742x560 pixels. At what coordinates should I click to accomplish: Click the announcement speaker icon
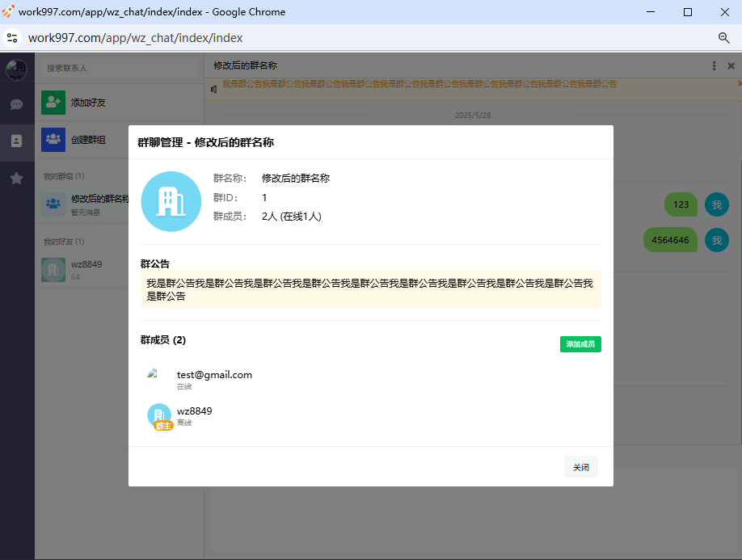tap(214, 89)
